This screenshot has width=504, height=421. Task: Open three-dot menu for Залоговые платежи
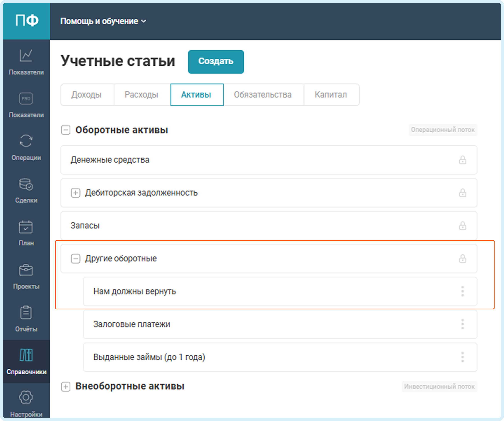(x=462, y=324)
